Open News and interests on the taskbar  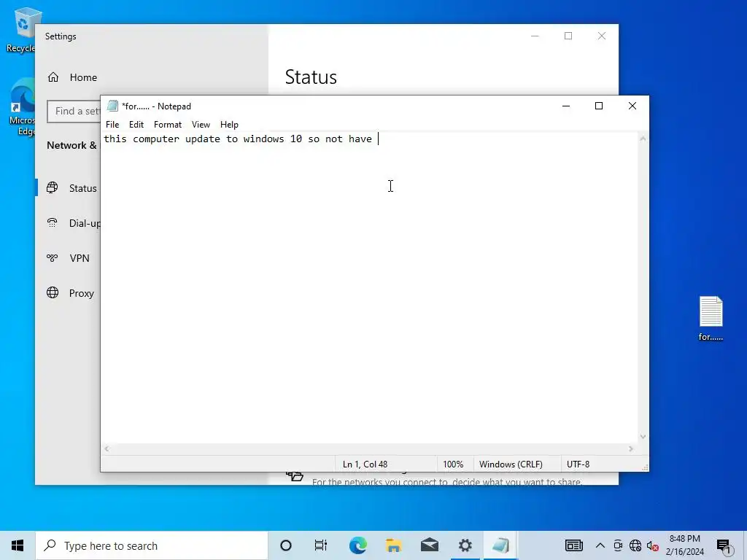click(x=573, y=545)
